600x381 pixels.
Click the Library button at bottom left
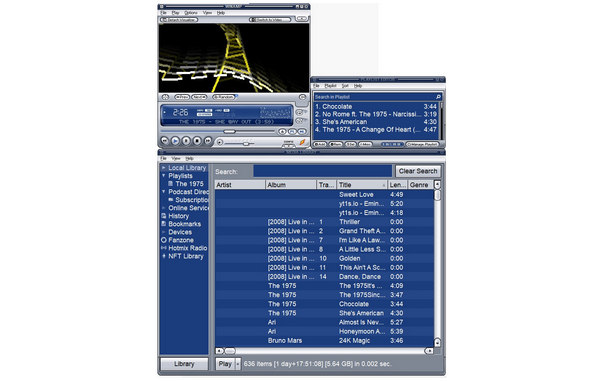click(184, 364)
